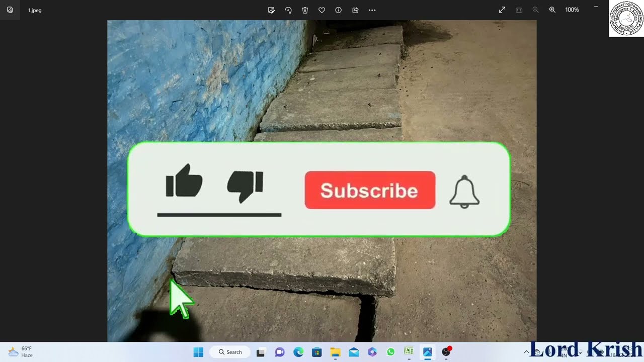Launch the Chat app from taskbar
Screen dimensions: 644x362
tap(280, 352)
